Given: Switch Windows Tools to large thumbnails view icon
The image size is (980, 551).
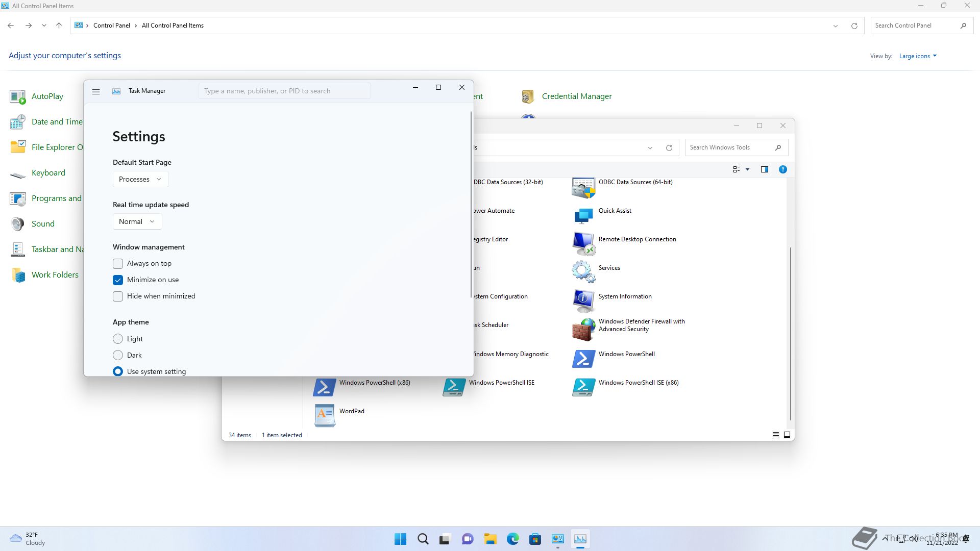Looking at the screenshot, I should (787, 435).
